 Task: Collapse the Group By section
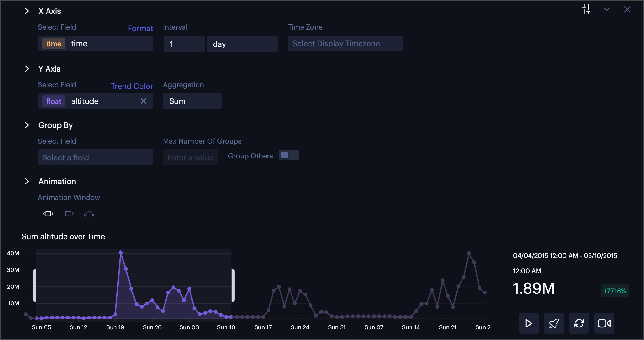27,125
